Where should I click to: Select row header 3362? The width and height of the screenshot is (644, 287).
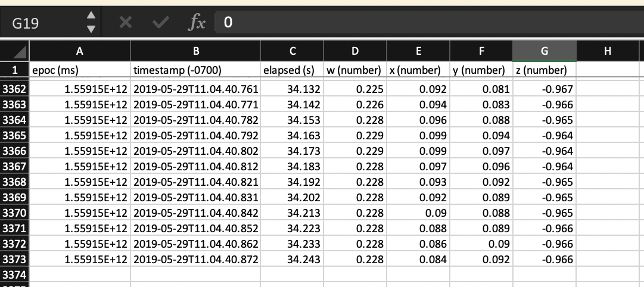click(x=14, y=89)
